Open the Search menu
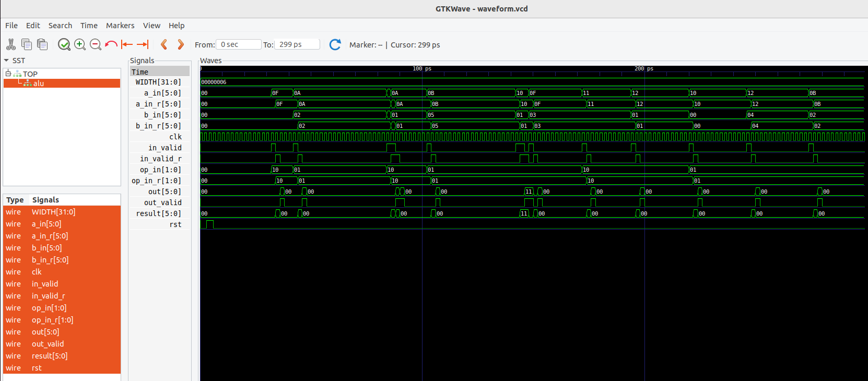This screenshot has height=381, width=868. [60, 26]
